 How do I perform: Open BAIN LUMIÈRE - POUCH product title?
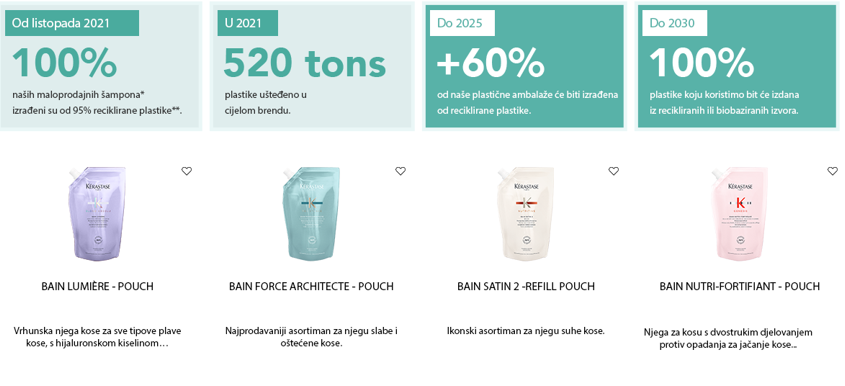click(x=98, y=286)
